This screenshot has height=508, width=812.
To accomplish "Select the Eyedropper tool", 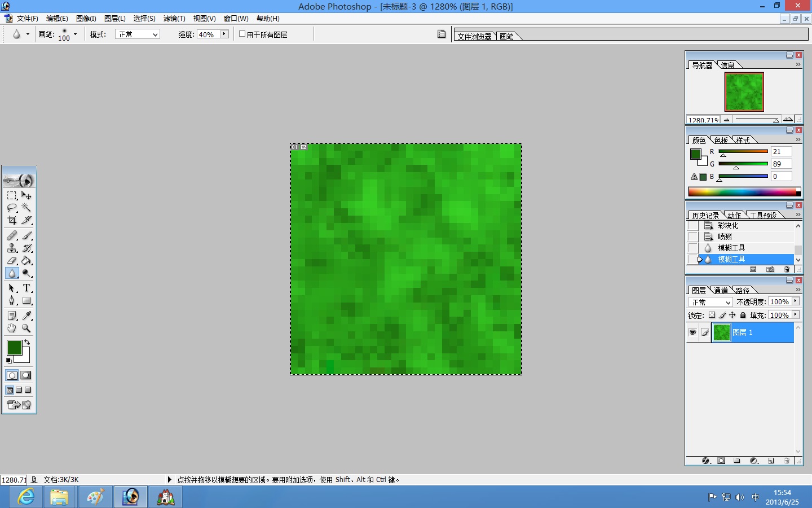I will pos(27,316).
